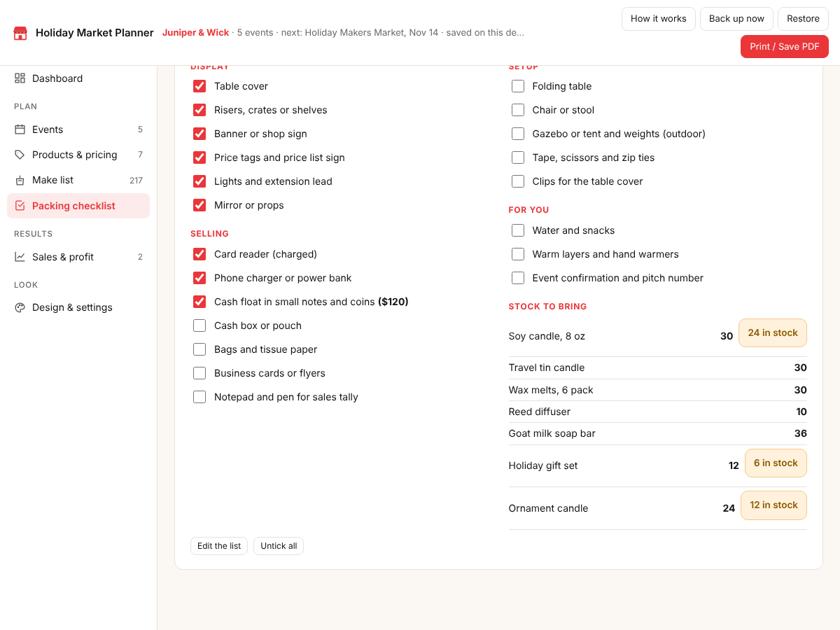Check Notepad and pen for sales tally
Image resolution: width=840 pixels, height=630 pixels.
coord(199,397)
